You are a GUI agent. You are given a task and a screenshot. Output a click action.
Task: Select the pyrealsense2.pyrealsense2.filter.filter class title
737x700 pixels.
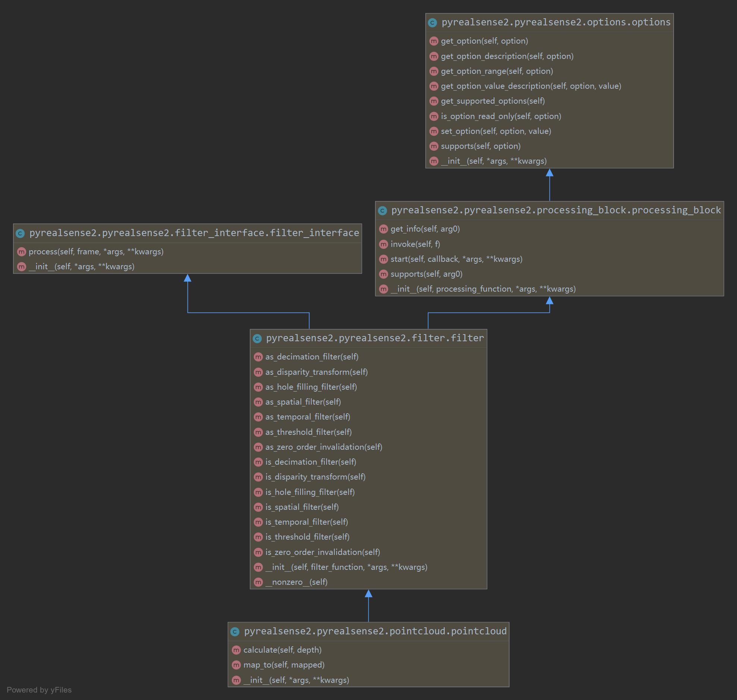(375, 338)
